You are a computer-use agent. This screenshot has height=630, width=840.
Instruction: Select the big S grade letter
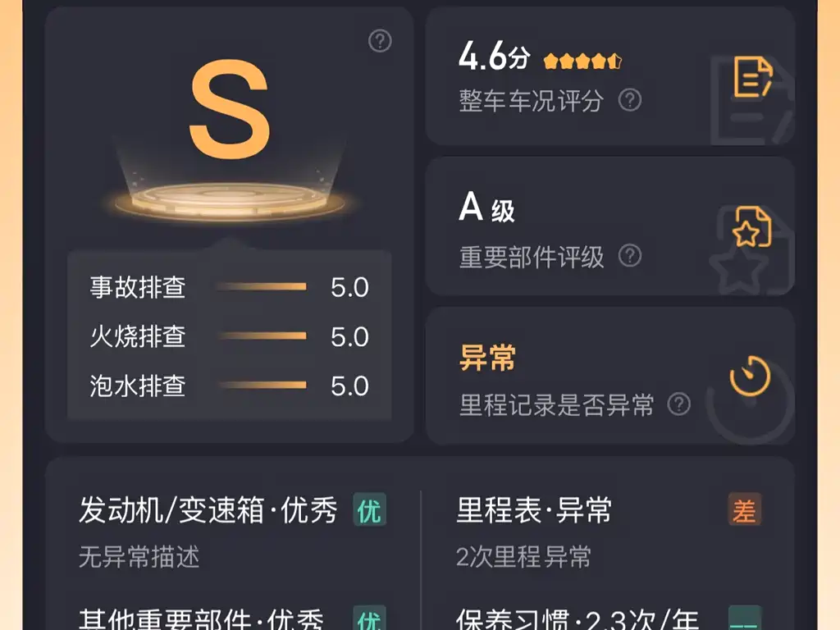230,110
